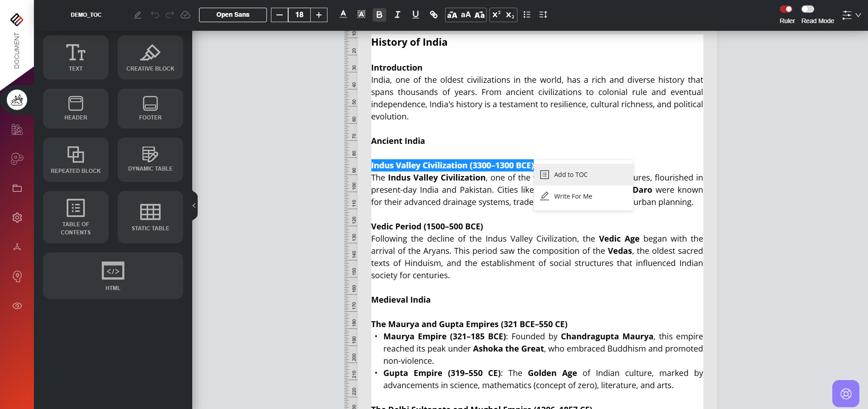Click the insert link icon

[433, 14]
